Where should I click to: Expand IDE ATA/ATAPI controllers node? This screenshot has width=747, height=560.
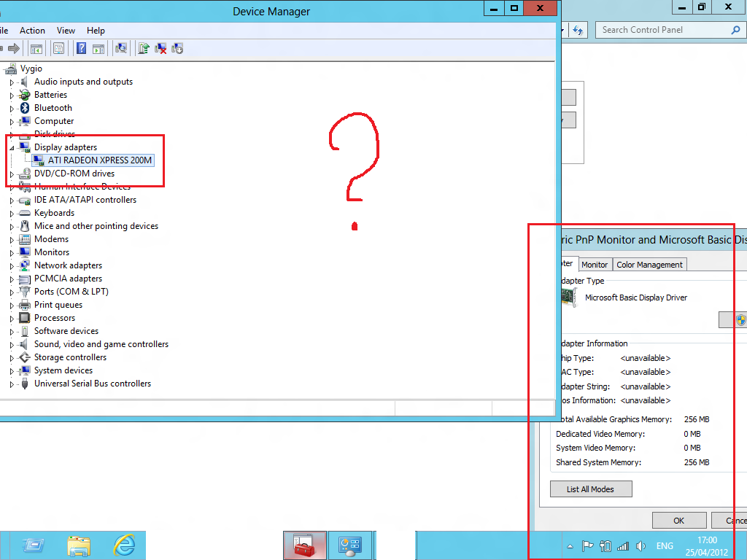click(12, 201)
